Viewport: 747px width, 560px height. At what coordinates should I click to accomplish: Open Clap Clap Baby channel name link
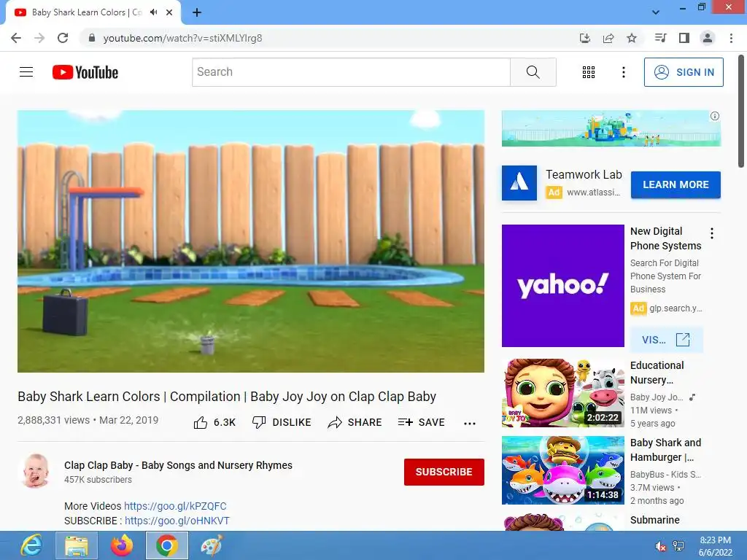pos(178,465)
